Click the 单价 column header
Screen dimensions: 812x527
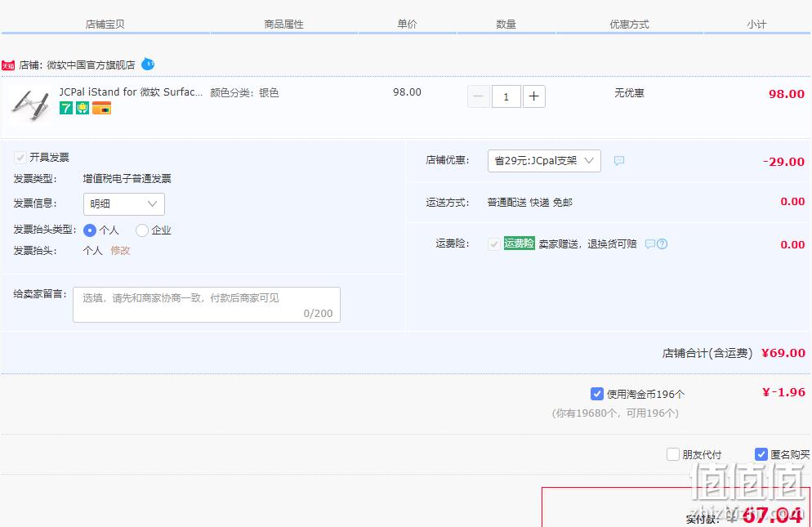pos(407,24)
